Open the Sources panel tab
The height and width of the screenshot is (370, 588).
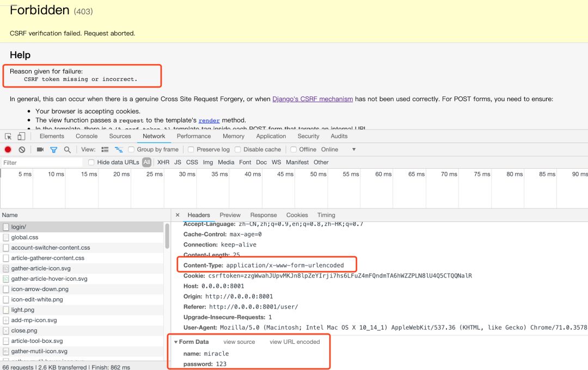pos(120,137)
